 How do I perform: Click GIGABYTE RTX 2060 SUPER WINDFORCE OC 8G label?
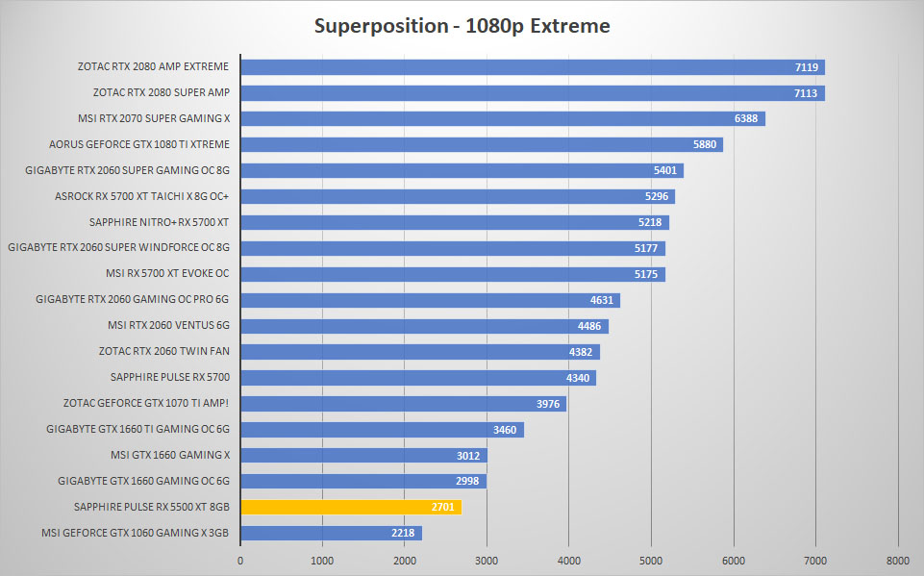118,248
